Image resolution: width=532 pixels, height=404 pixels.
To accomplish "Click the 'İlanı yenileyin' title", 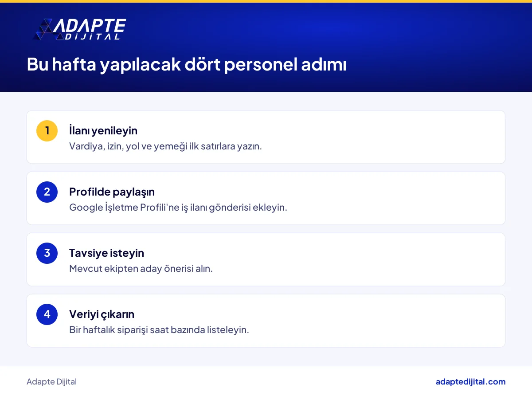I will click(103, 130).
